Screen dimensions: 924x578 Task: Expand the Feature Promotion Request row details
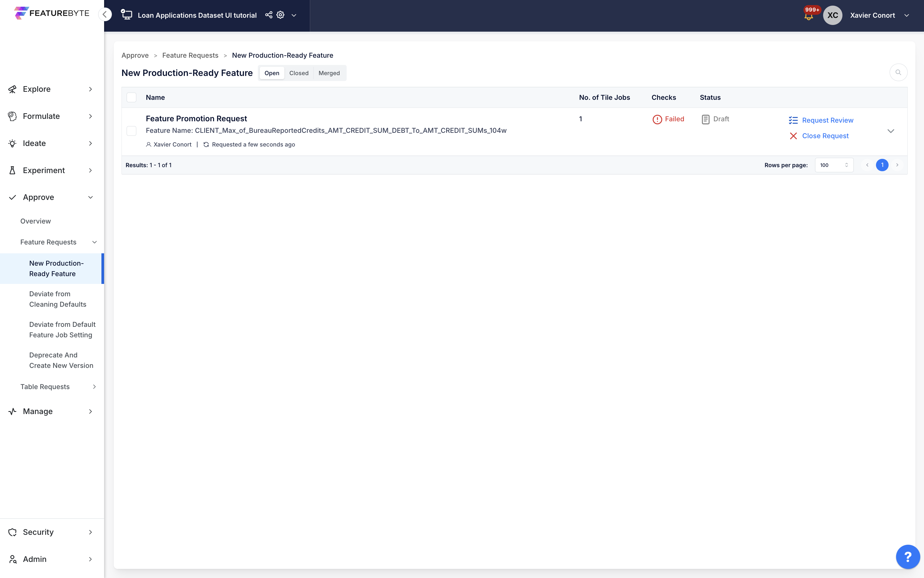890,131
